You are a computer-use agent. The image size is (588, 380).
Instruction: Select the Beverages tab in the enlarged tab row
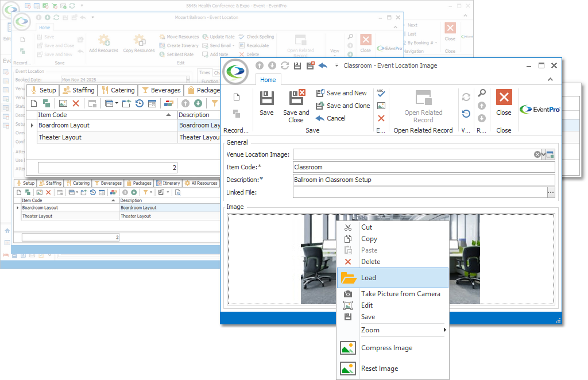pyautogui.click(x=161, y=90)
